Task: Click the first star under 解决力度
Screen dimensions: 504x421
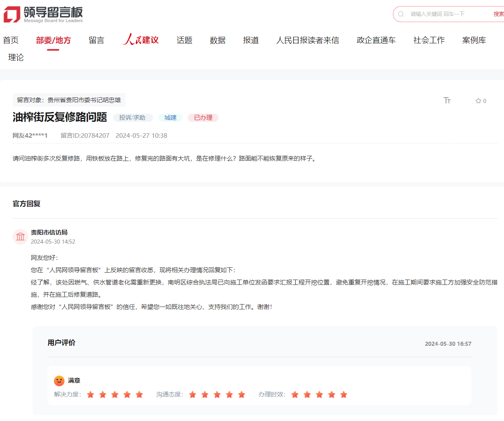Action: tap(90, 394)
